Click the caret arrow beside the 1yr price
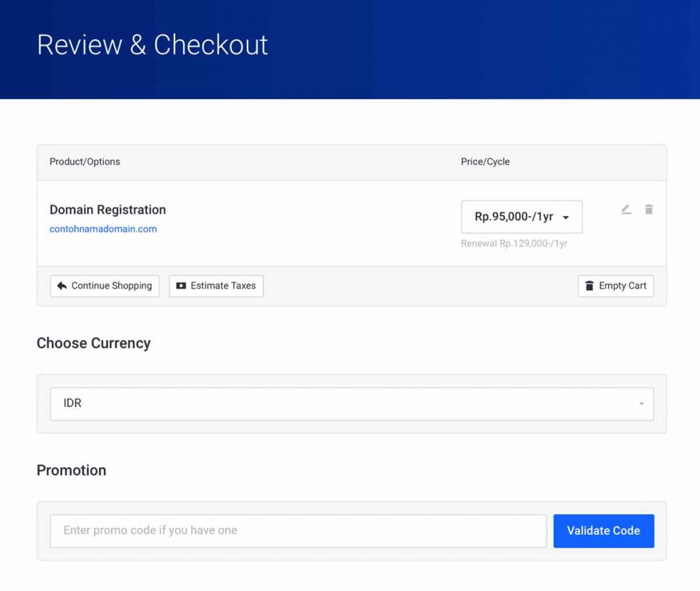The width and height of the screenshot is (700, 591). [566, 218]
